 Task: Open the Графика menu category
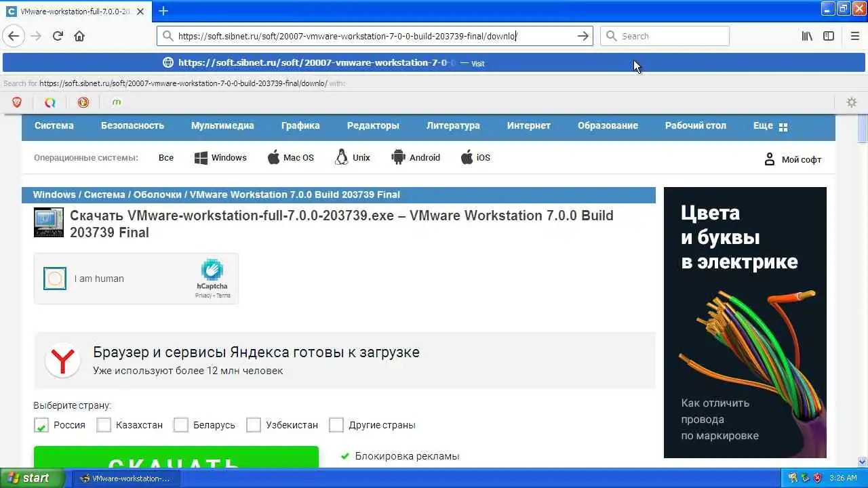click(300, 125)
